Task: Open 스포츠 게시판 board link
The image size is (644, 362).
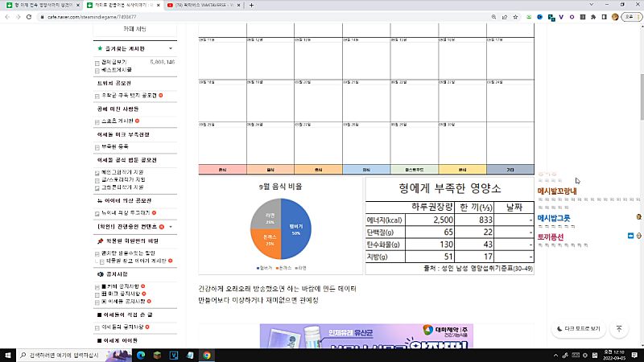Action: pos(118,121)
